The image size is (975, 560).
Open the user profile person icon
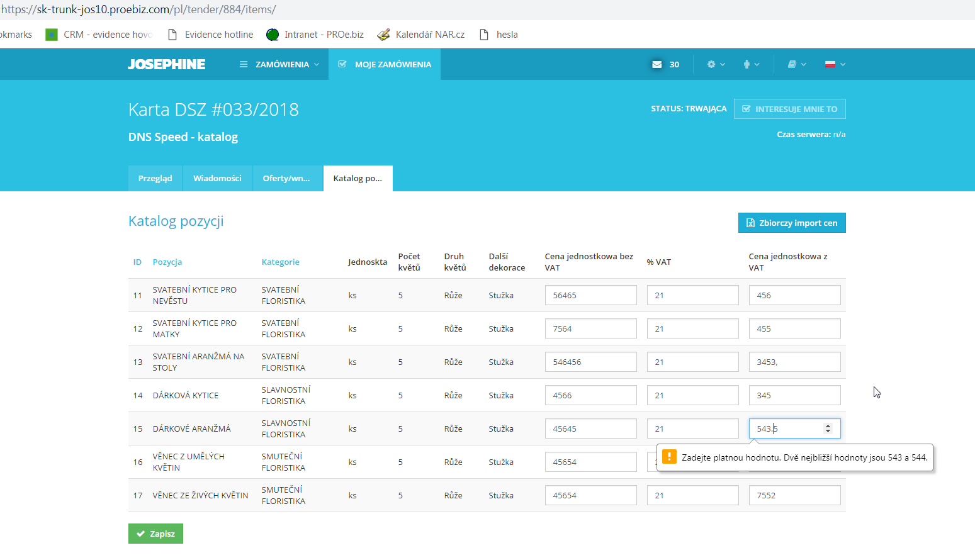click(x=747, y=64)
